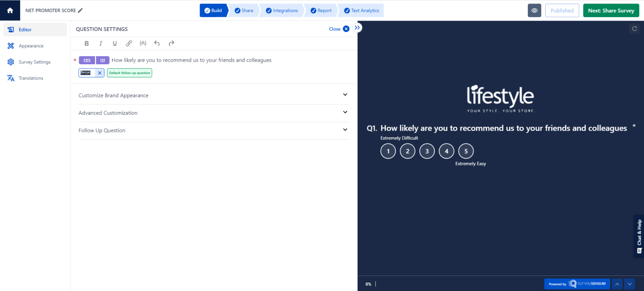Underline the question text
This screenshot has height=291, width=644.
point(114,43)
